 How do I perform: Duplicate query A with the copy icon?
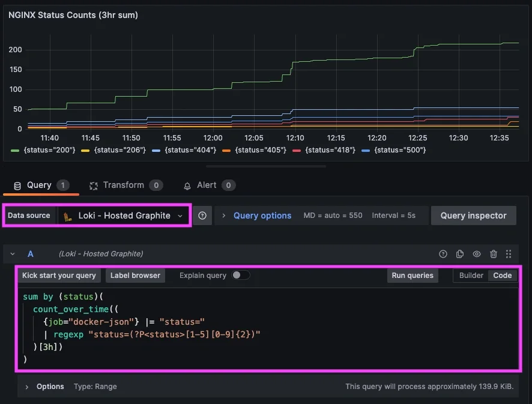pyautogui.click(x=460, y=254)
